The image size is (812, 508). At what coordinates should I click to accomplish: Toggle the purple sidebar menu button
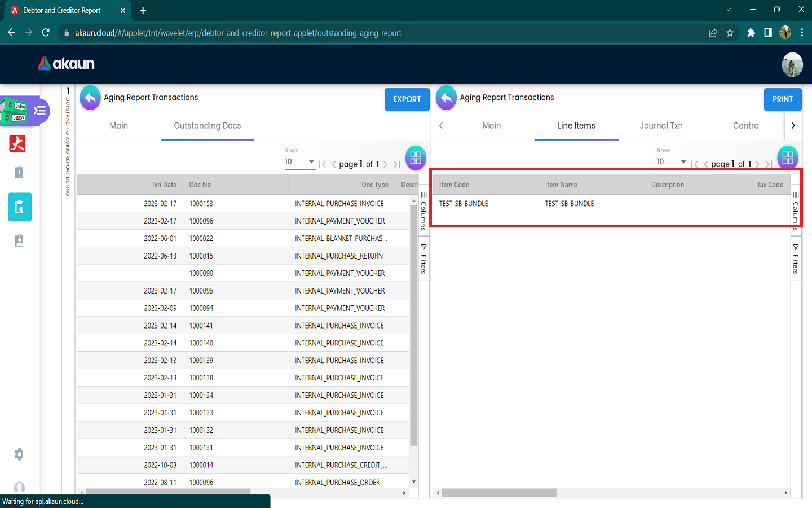(39, 111)
